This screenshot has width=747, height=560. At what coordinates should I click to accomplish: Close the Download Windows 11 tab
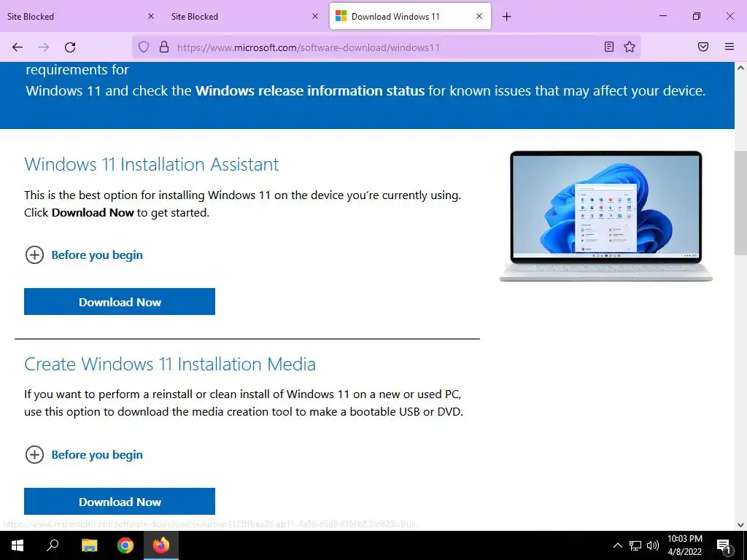[479, 16]
